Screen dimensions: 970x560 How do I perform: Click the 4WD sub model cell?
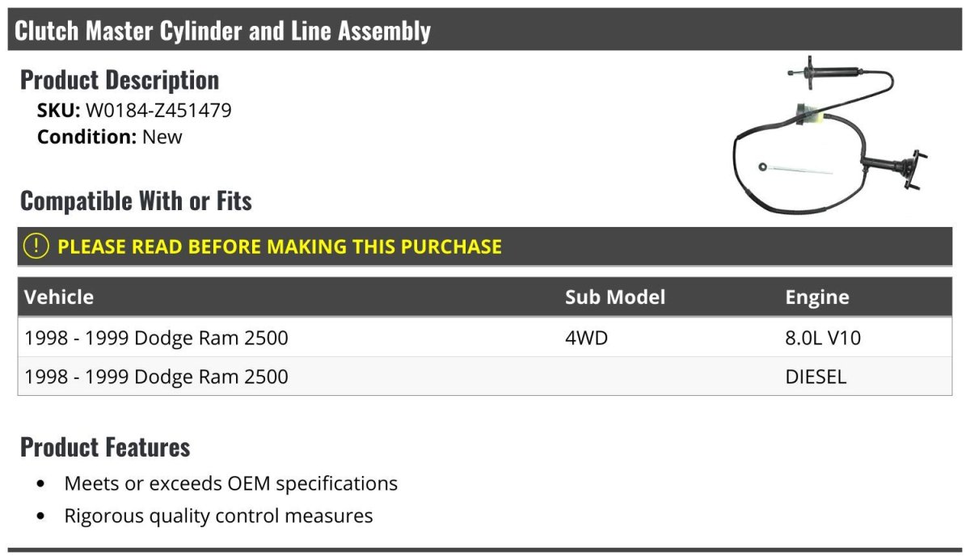(x=586, y=338)
